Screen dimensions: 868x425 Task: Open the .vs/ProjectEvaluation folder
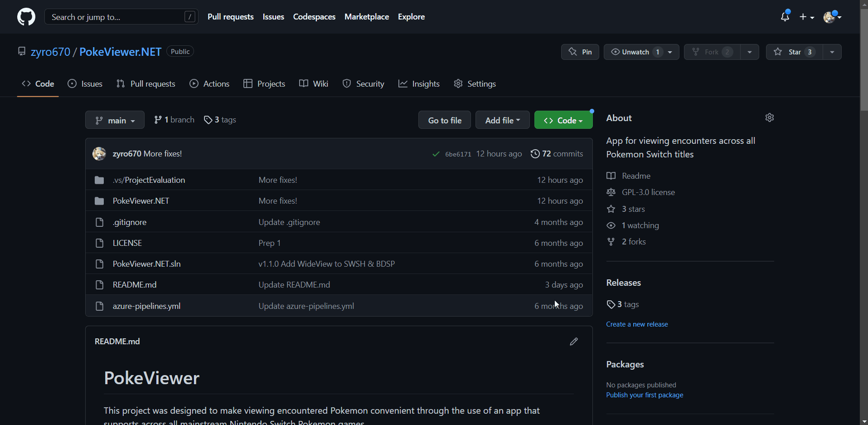(x=149, y=180)
